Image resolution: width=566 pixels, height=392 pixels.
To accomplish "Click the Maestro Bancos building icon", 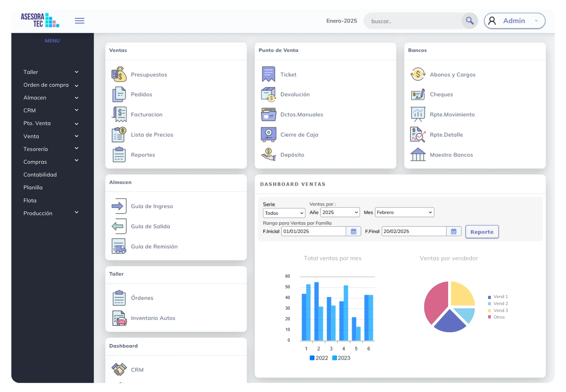I will [418, 155].
